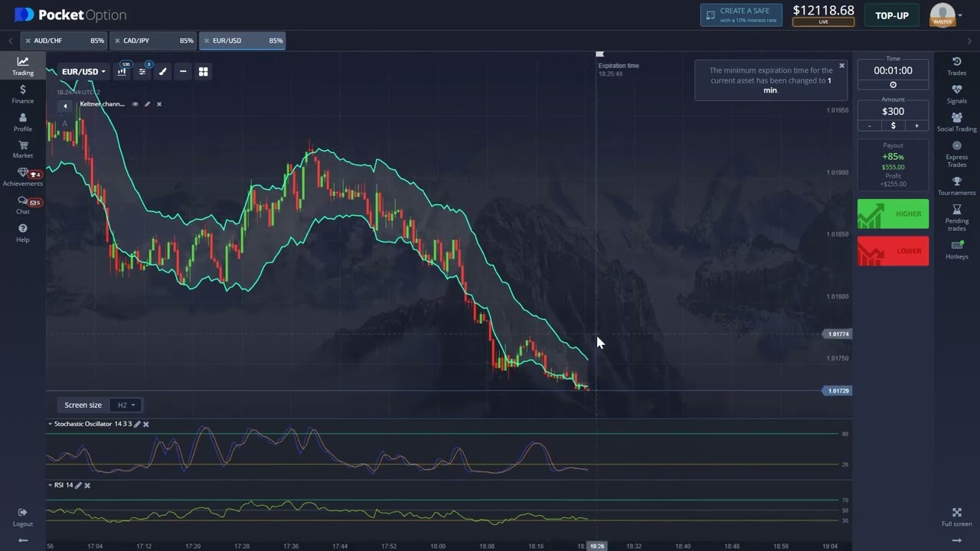980x551 pixels.
Task: Open the Help section
Action: click(x=22, y=233)
